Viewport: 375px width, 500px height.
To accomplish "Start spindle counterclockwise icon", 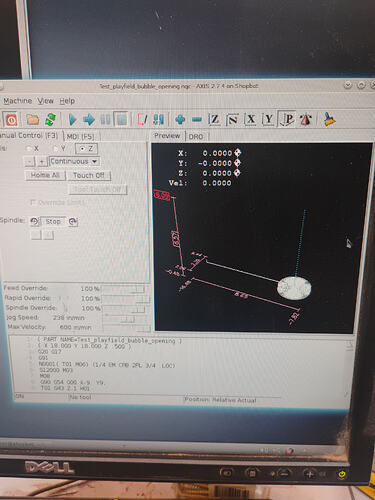I will (34, 221).
